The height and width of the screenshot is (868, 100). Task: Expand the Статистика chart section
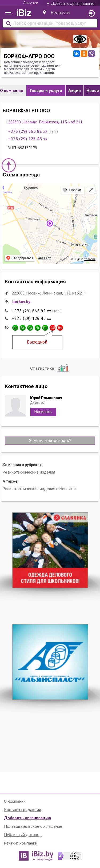coord(50,368)
